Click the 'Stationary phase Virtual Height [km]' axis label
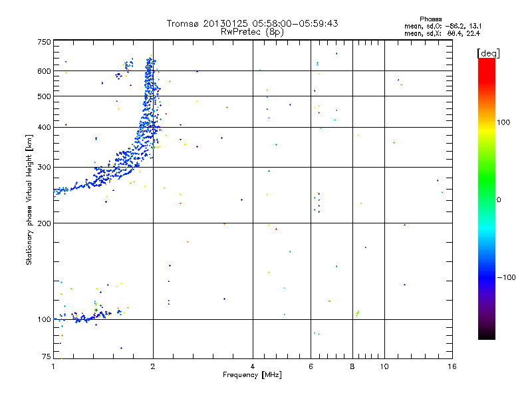The width and height of the screenshot is (532, 399). pos(29,200)
